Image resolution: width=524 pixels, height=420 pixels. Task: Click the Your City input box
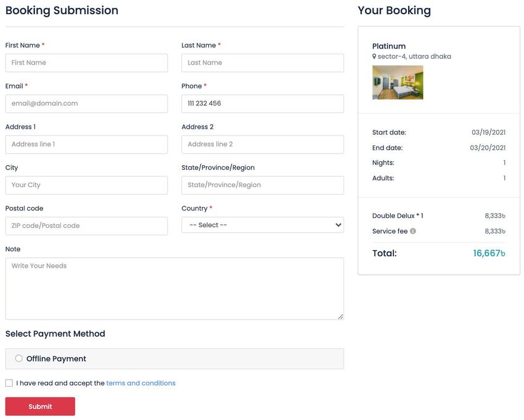coord(86,185)
